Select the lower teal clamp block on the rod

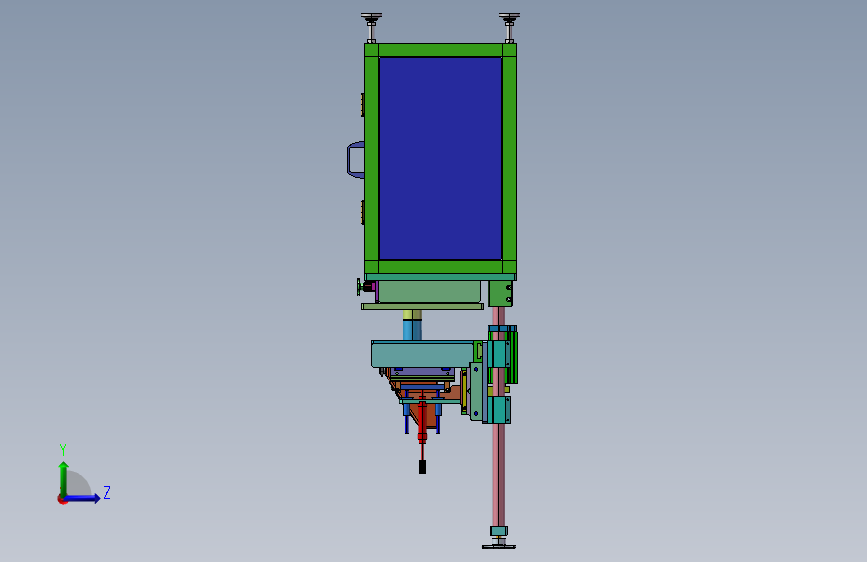499,410
